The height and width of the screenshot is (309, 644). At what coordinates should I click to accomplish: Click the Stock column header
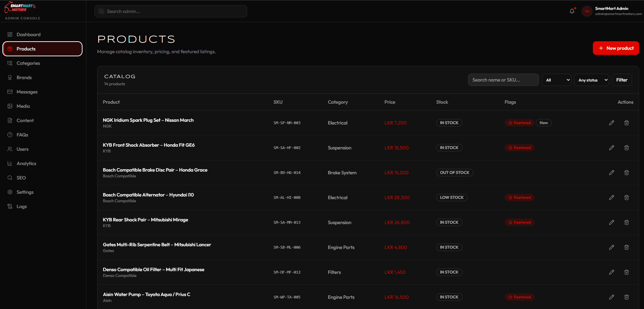[x=442, y=102]
